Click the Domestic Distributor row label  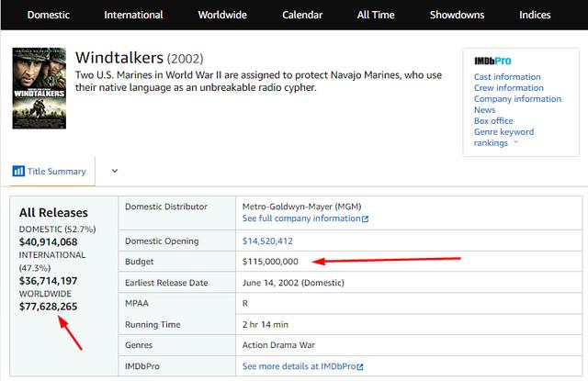coord(165,207)
